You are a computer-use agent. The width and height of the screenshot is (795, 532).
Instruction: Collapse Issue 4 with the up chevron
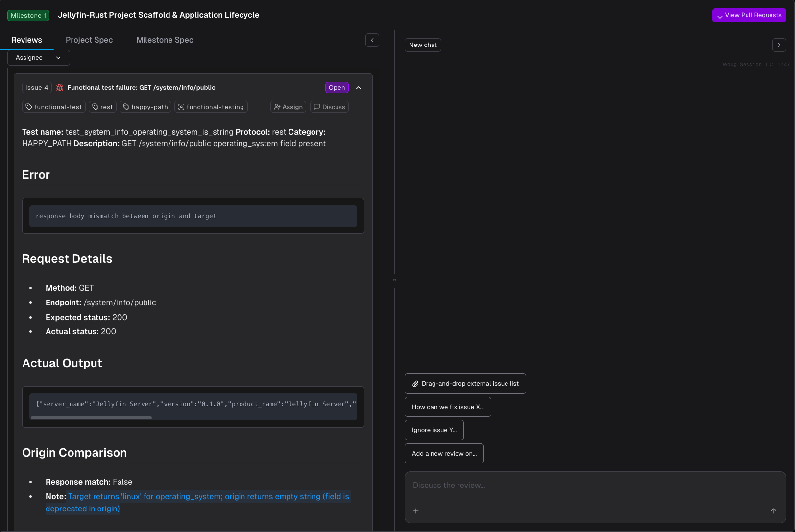pos(359,88)
